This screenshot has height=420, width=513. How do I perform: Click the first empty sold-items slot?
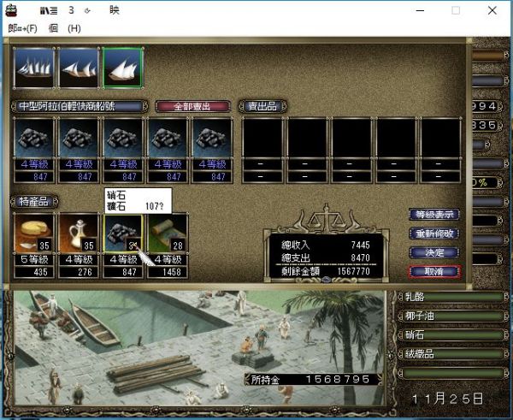[262, 139]
